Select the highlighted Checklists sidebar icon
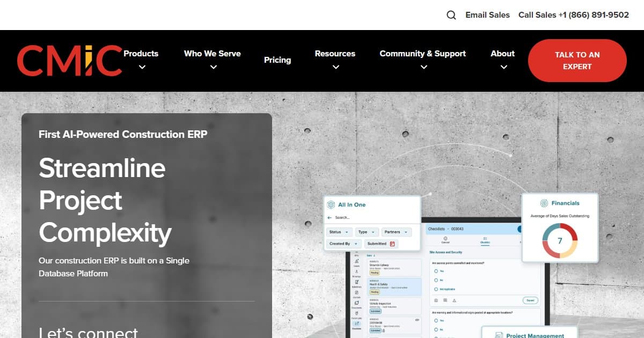 tap(357, 322)
